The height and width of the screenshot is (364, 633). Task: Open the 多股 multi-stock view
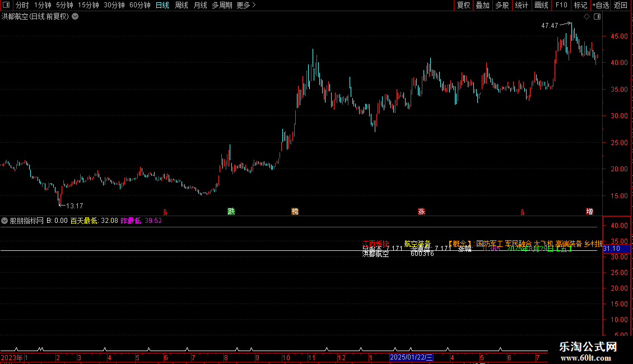[x=502, y=5]
